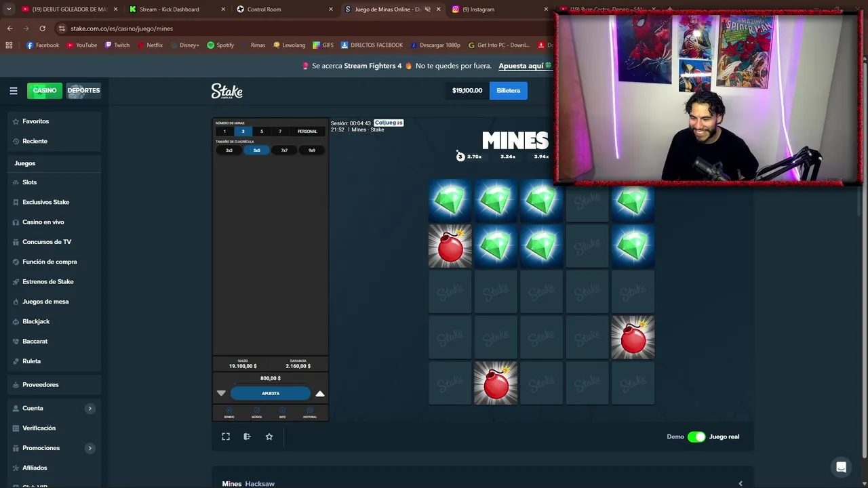Reload the page in the browser

pyautogui.click(x=42, y=28)
